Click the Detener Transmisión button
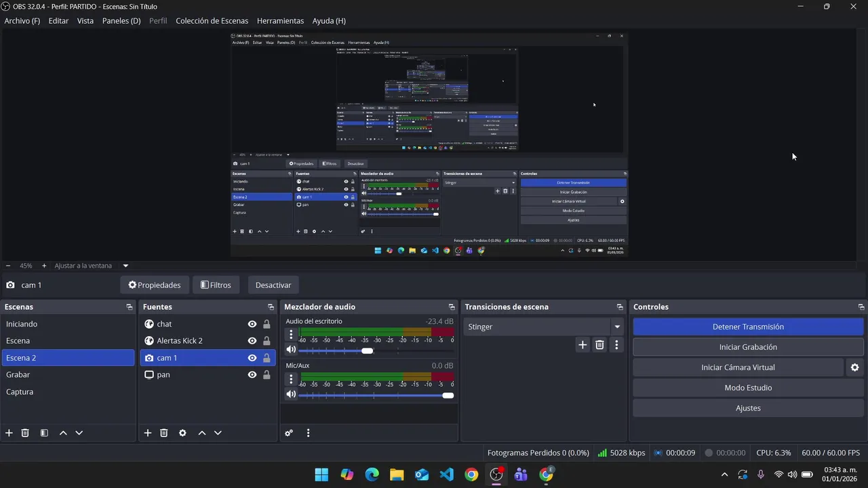Image resolution: width=868 pixels, height=488 pixels. (748, 327)
